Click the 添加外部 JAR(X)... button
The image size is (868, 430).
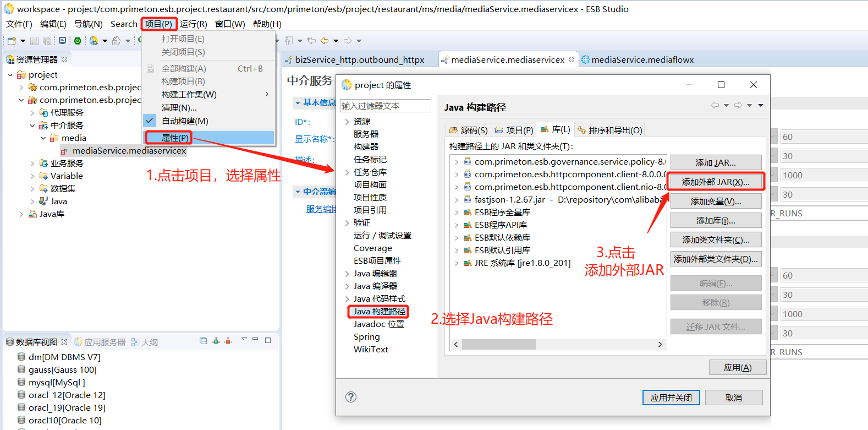click(x=716, y=182)
